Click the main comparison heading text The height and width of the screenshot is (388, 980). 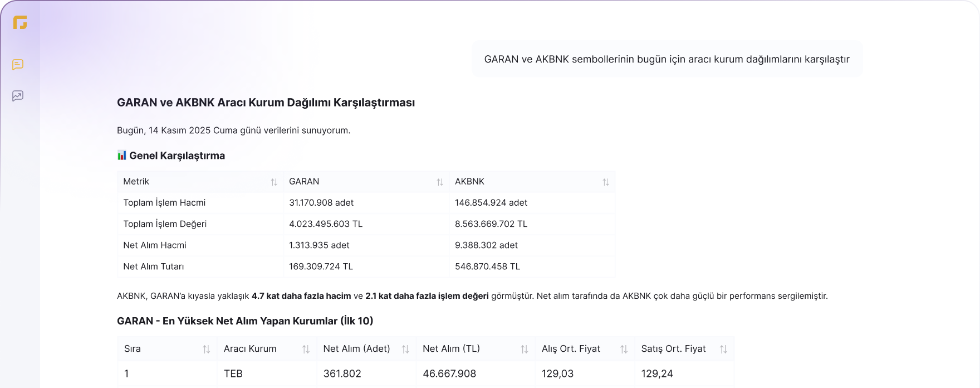(266, 103)
